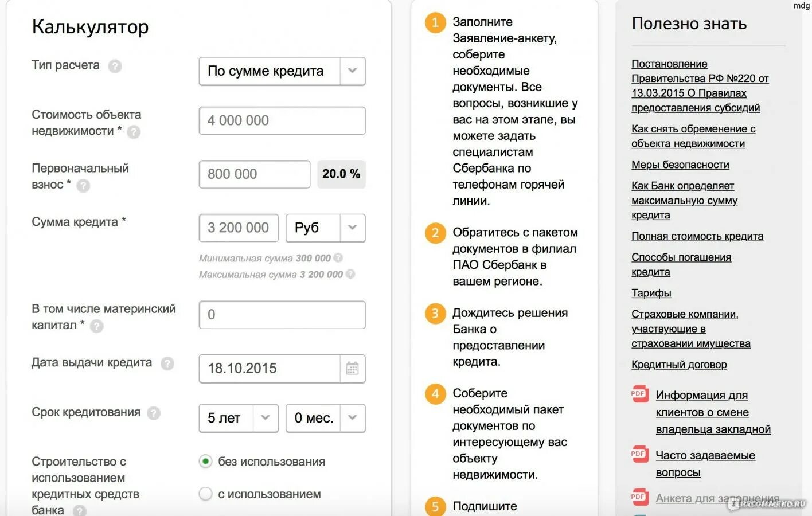Click the property cost field 4 000 000

pyautogui.click(x=282, y=120)
